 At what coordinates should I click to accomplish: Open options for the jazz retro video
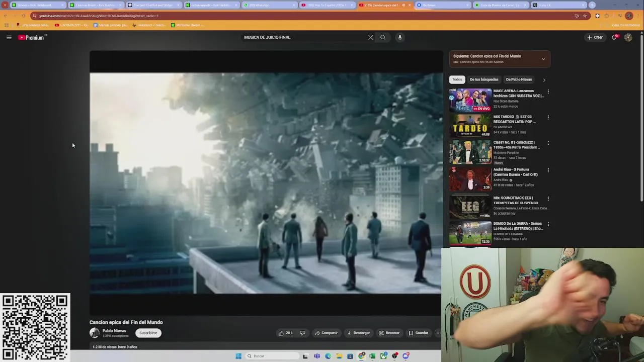(548, 143)
